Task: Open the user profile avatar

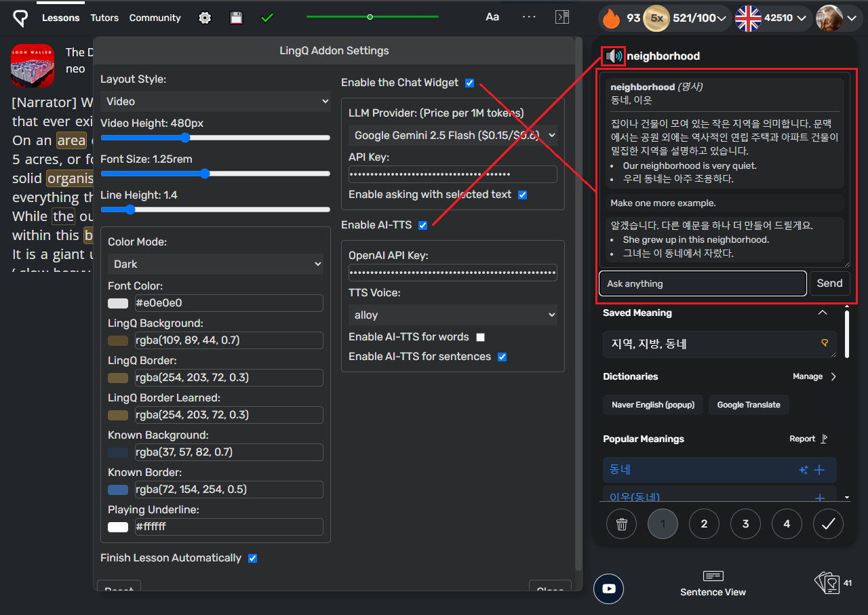Action: click(829, 18)
